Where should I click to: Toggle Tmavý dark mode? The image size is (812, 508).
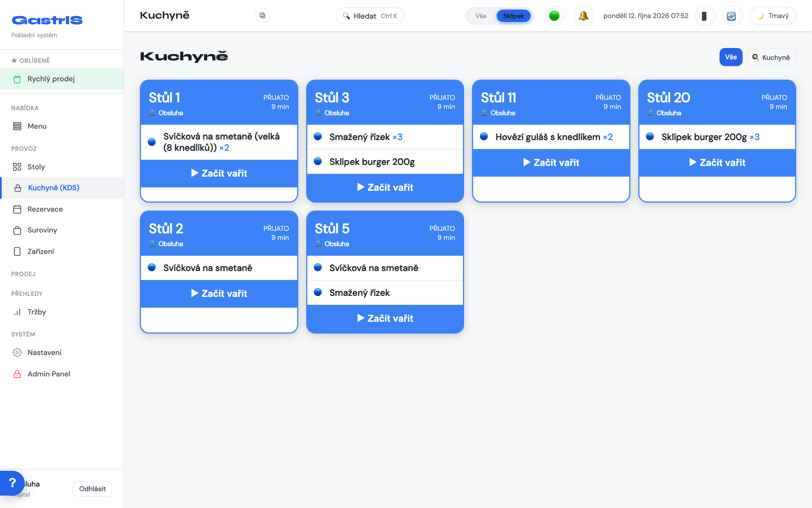(773, 16)
